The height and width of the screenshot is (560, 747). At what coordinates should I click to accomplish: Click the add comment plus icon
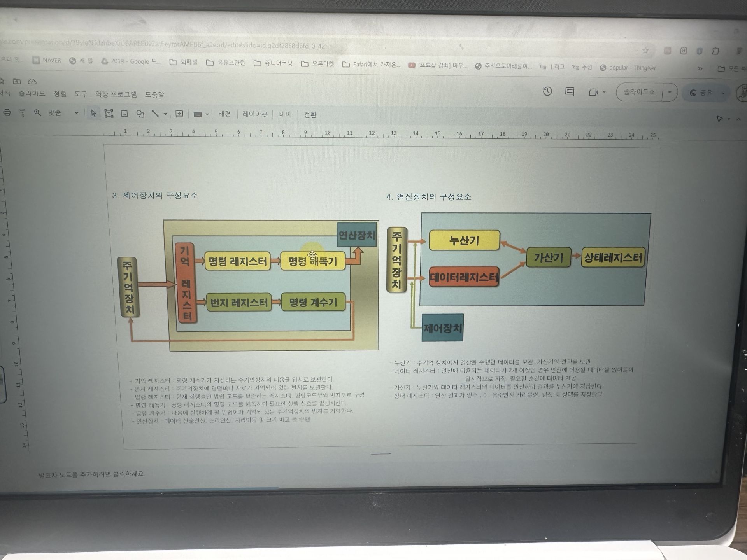[x=179, y=114]
